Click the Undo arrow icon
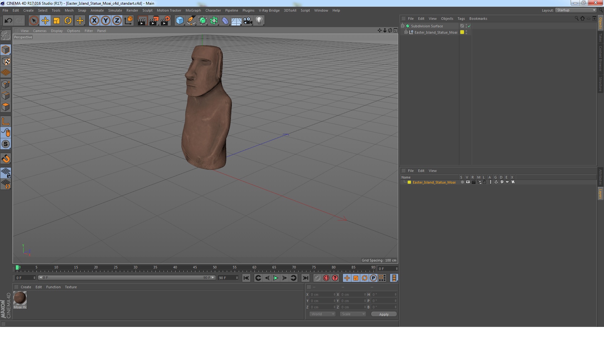This screenshot has height=364, width=604. (x=8, y=21)
